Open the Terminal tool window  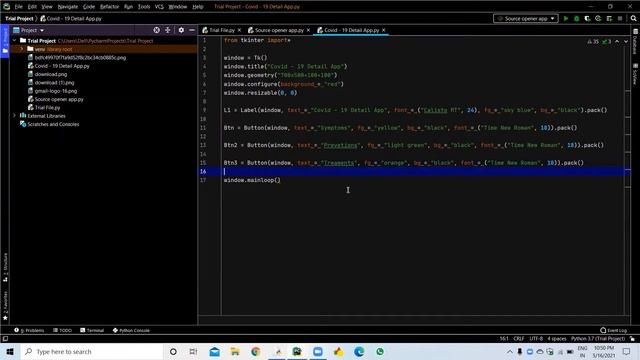pos(92,330)
